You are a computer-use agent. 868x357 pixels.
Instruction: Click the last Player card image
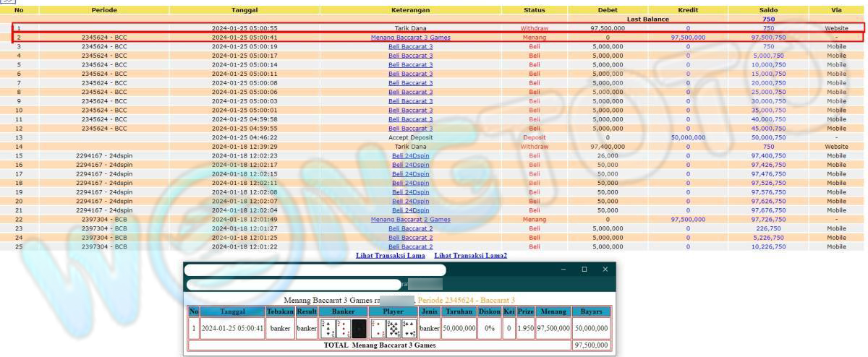[x=409, y=329]
